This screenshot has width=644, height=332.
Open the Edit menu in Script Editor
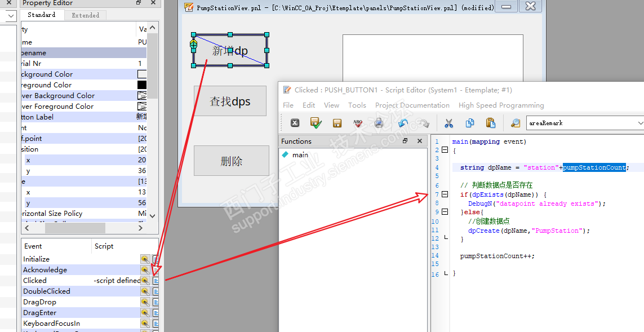click(309, 105)
